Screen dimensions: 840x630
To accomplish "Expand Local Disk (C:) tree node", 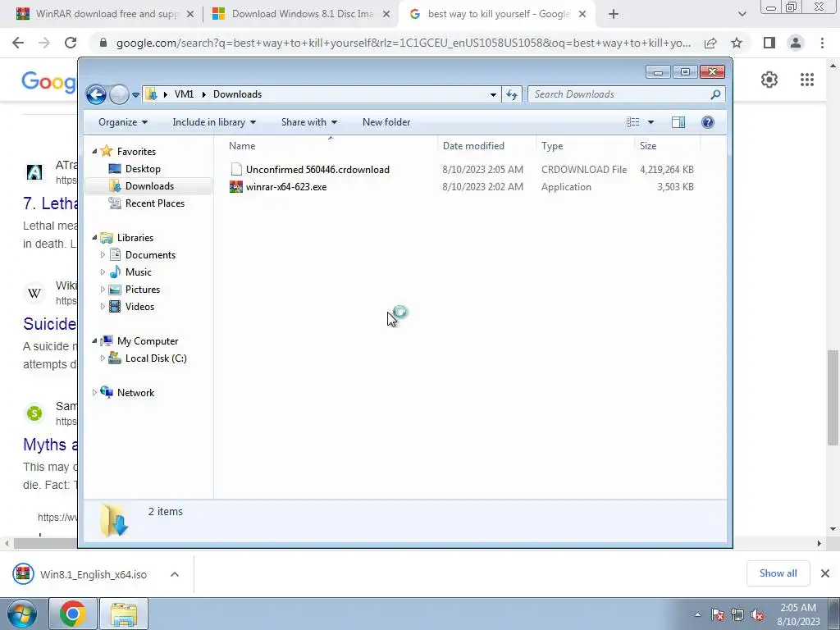I will click(x=103, y=358).
